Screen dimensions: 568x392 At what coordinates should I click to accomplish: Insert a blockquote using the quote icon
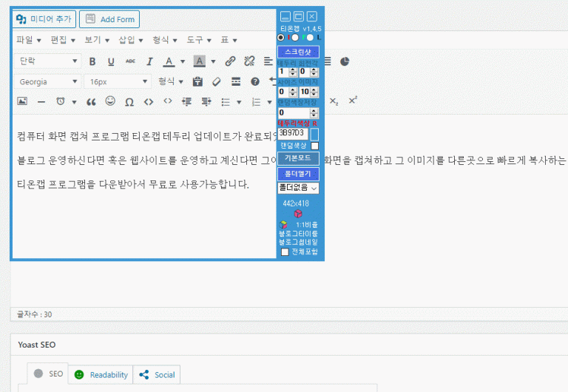click(92, 101)
